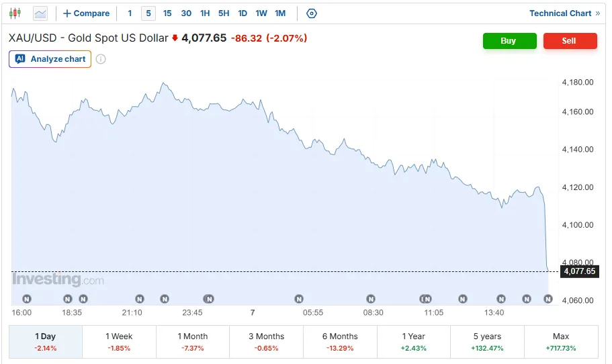Click the (-2.07%) percent change value

coord(286,38)
